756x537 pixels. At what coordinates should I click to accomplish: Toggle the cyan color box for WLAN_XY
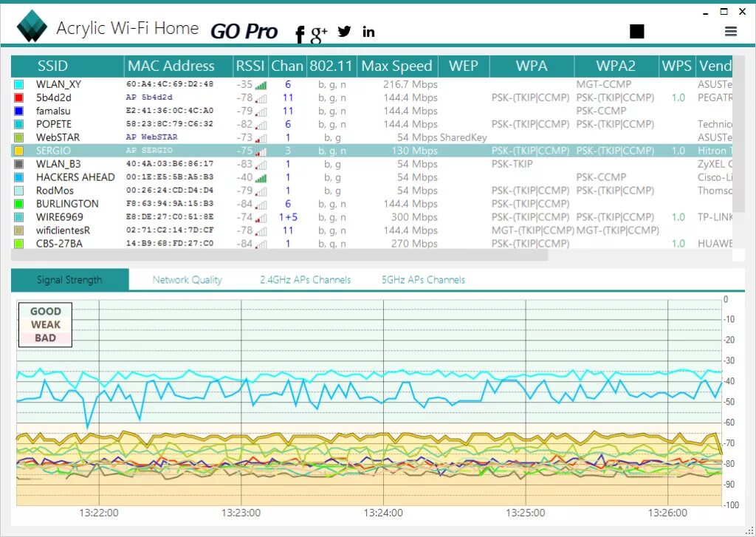click(x=18, y=84)
